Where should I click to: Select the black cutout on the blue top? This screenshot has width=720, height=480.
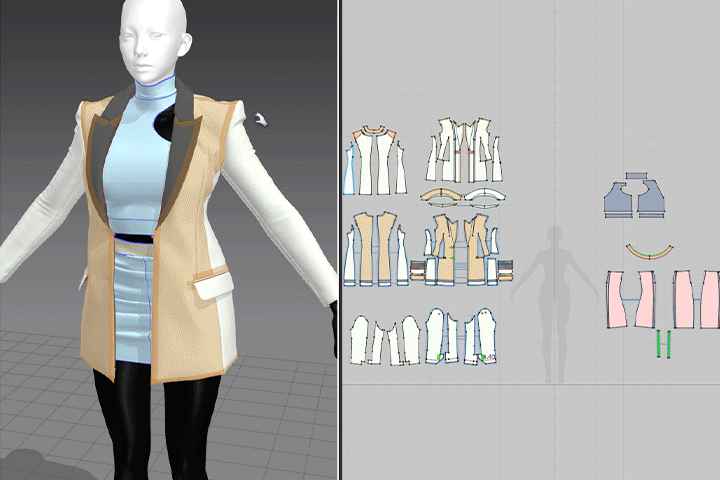[x=163, y=122]
